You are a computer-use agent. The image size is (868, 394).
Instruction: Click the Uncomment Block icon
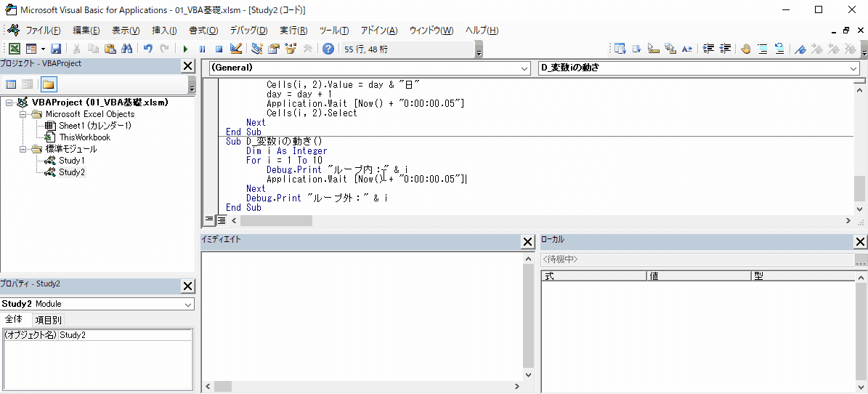click(779, 49)
